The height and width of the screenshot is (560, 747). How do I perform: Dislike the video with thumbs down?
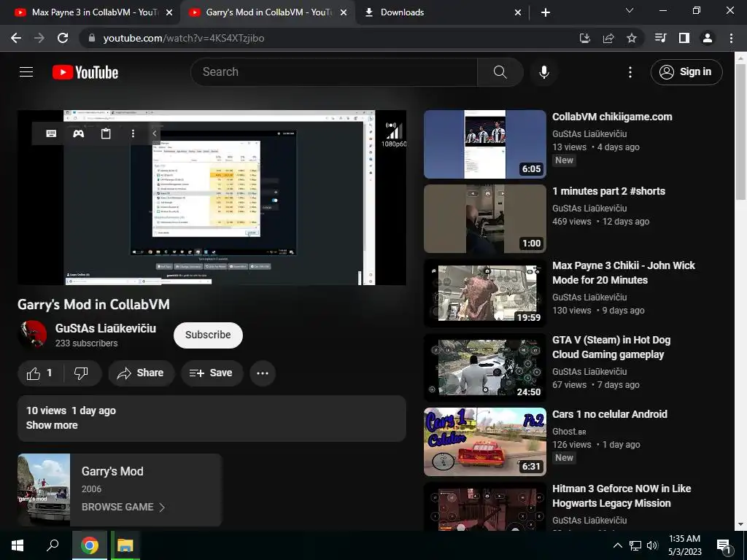point(82,373)
